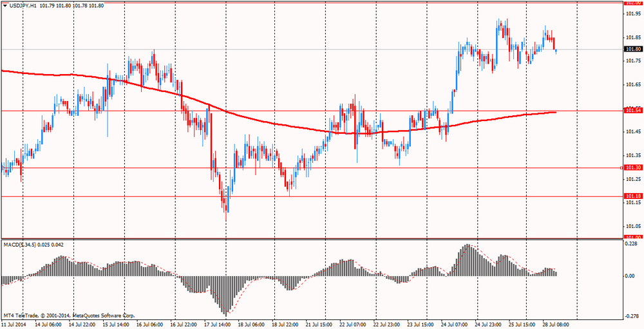The width and height of the screenshot is (644, 329).
Task: Click the 101.05 price axis value
Action: (x=633, y=227)
